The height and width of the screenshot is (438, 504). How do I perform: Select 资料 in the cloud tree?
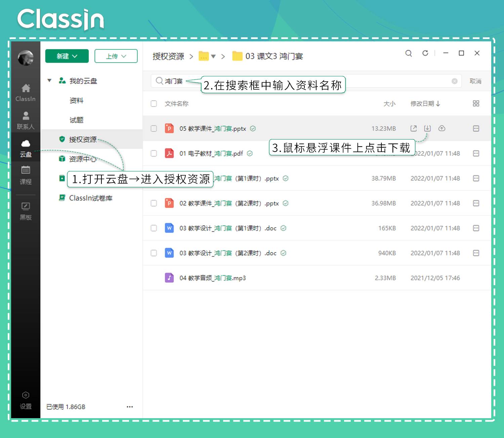(x=76, y=101)
